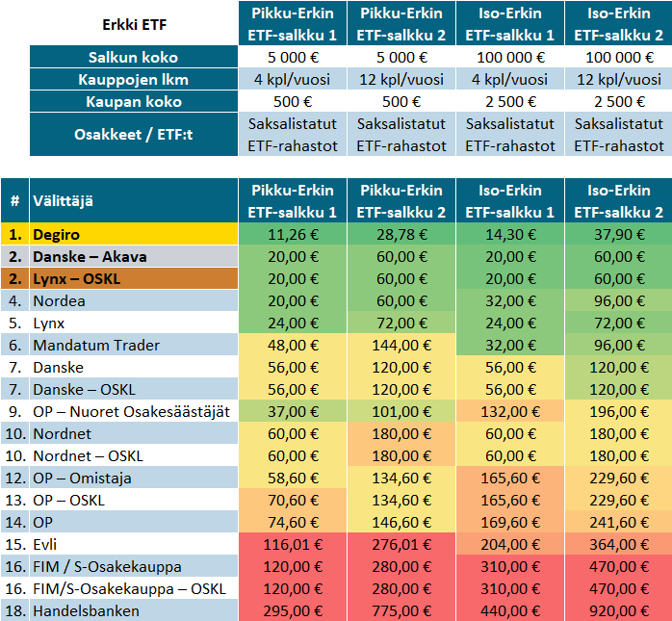Click the '146,60 €' OP cell
Image resolution: width=672 pixels, height=621 pixels.
tap(401, 522)
